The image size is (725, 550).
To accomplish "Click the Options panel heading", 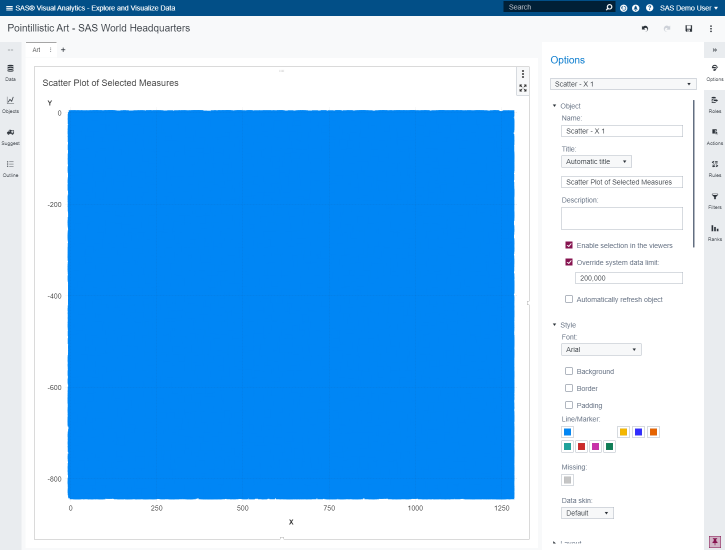I will [x=567, y=60].
